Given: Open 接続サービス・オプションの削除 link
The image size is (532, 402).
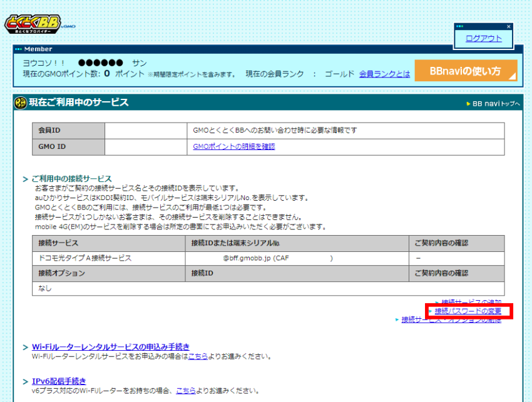Looking at the screenshot, I should tap(451, 319).
